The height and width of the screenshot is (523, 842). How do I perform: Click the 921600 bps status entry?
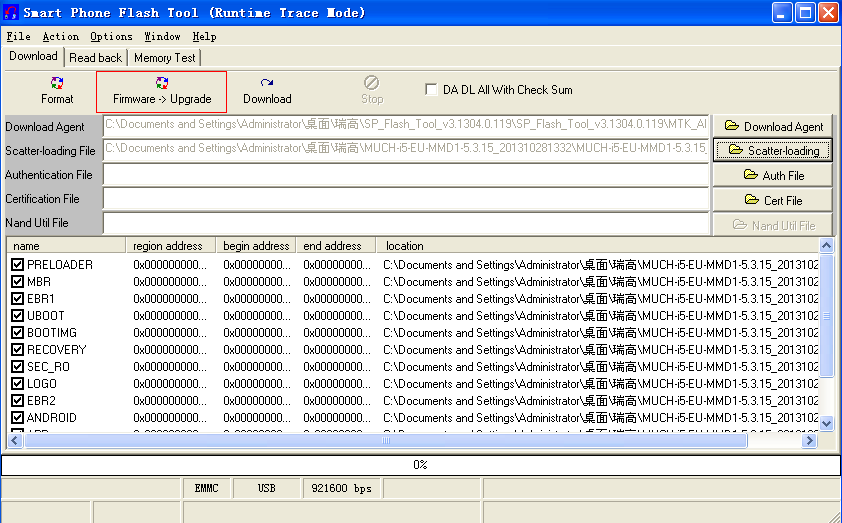[342, 489]
